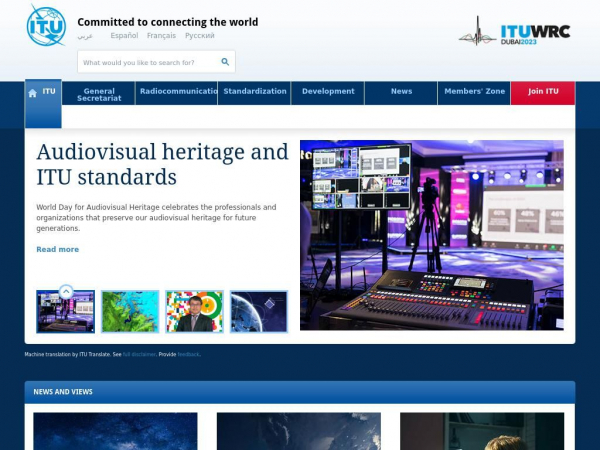This screenshot has height=450, width=600.
Task: Open the full disclaimer link
Action: pyautogui.click(x=139, y=355)
